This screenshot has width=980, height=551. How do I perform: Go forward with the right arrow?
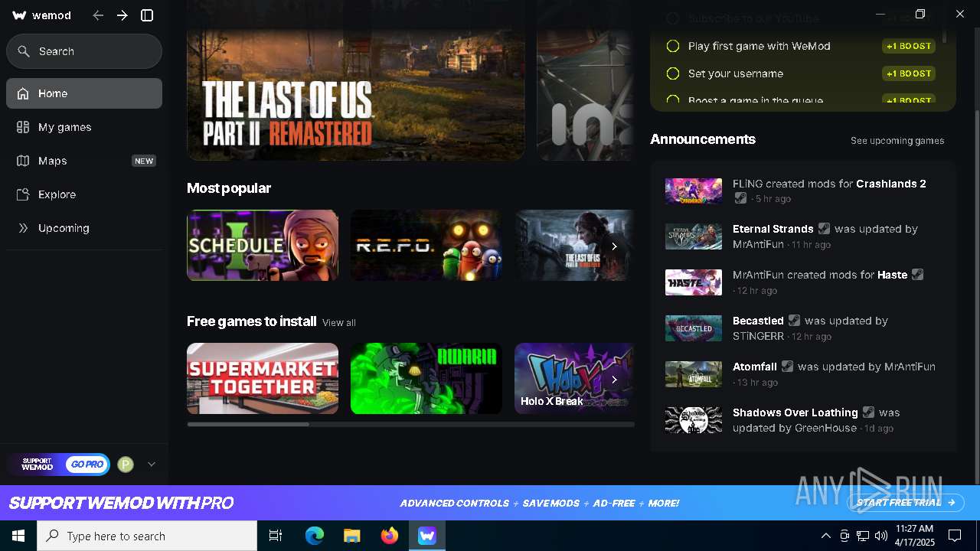click(122, 15)
